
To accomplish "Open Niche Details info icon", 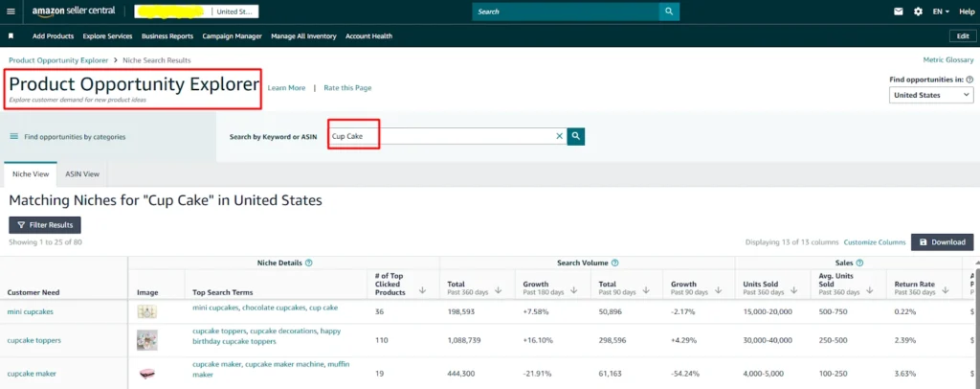I will click(x=309, y=263).
